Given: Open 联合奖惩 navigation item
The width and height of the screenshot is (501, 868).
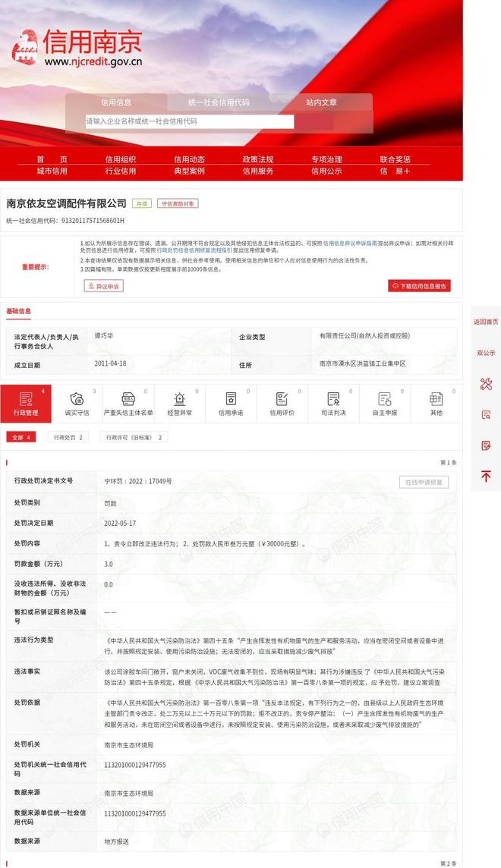Looking at the screenshot, I should [x=395, y=159].
